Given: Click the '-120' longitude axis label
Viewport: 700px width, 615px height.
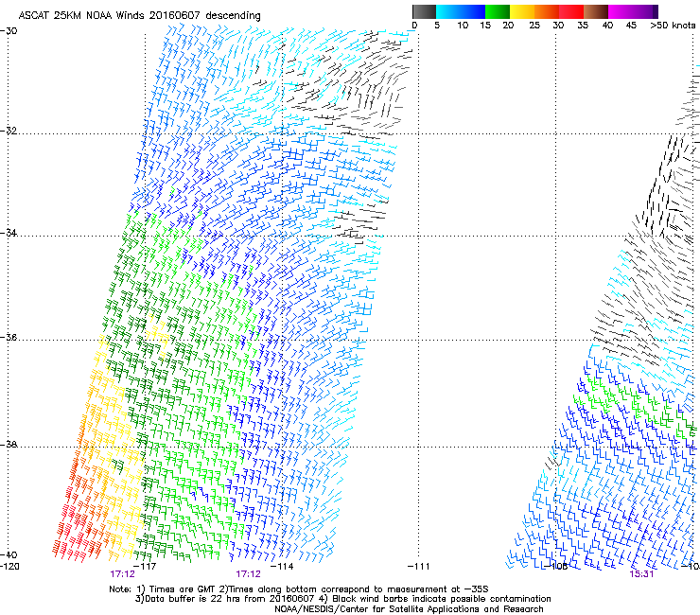Looking at the screenshot, I should (9, 567).
